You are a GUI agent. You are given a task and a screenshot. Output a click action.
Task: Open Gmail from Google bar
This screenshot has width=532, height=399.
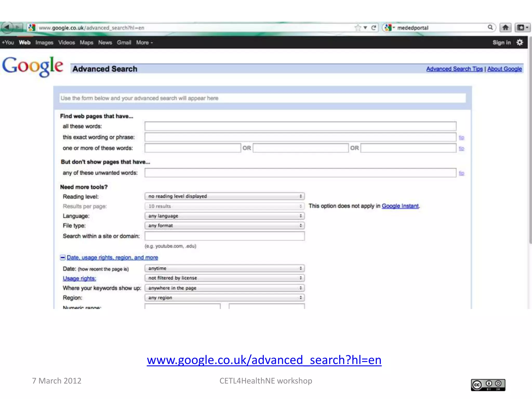(124, 42)
